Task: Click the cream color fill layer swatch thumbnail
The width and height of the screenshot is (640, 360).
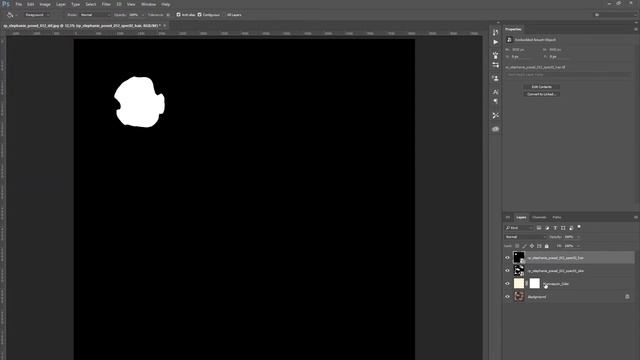Action: tap(519, 283)
